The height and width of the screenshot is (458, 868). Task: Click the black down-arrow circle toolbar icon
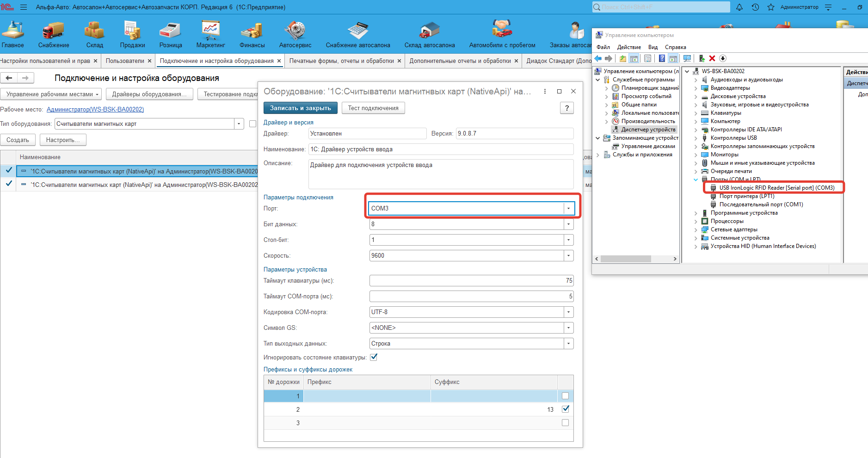pyautogui.click(x=723, y=58)
